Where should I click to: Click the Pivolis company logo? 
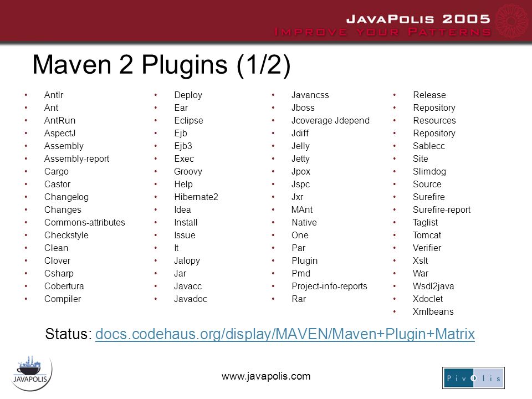pos(473,378)
